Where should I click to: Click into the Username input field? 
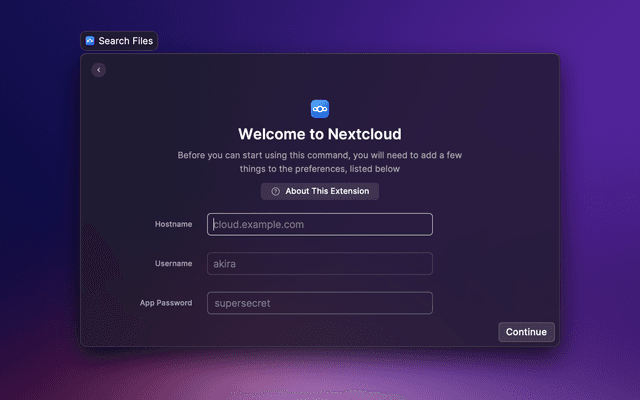320,263
